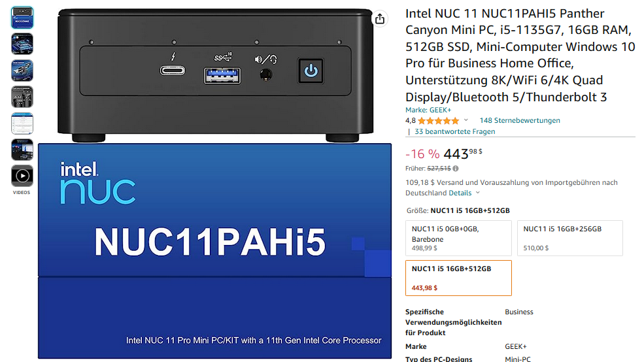Click the info icon beside former price
This screenshot has height=362, width=644.
pyautogui.click(x=456, y=169)
